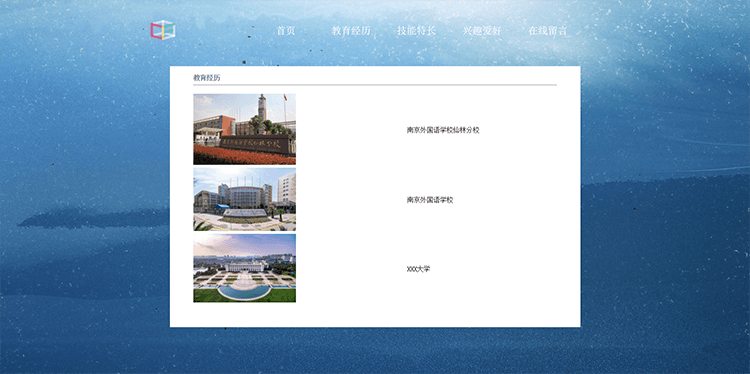This screenshot has width=750, height=374.
Task: Click the gray divider under section heading
Action: coord(375,85)
